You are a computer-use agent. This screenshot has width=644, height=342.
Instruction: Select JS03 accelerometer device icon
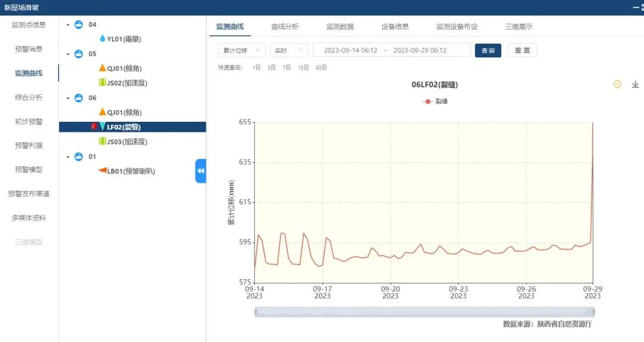pos(103,141)
